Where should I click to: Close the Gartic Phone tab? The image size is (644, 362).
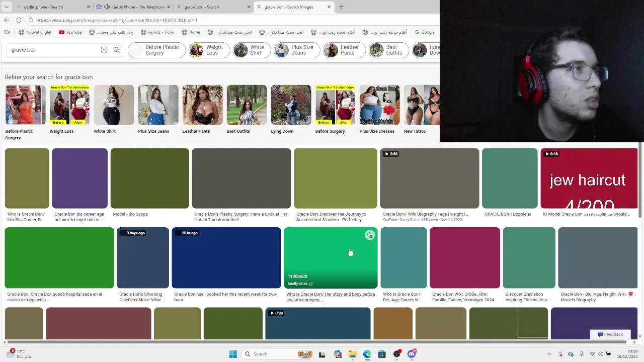169,7
